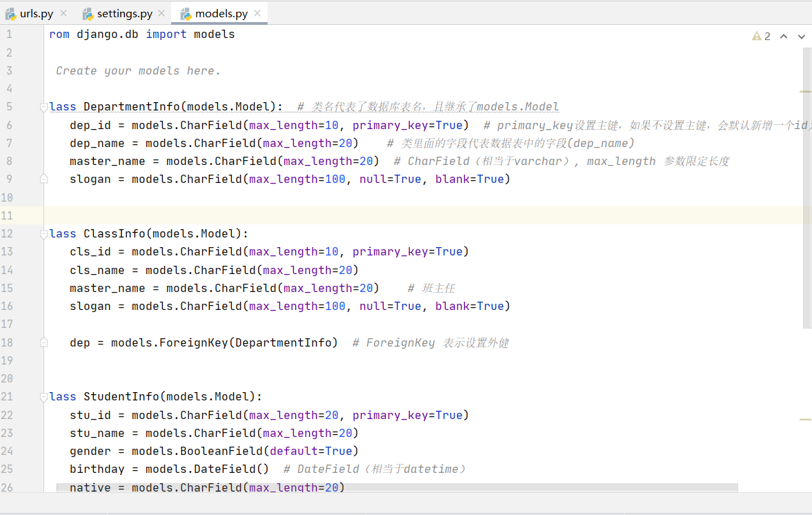
Task: Click the models.py Python file icon
Action: coord(186,14)
